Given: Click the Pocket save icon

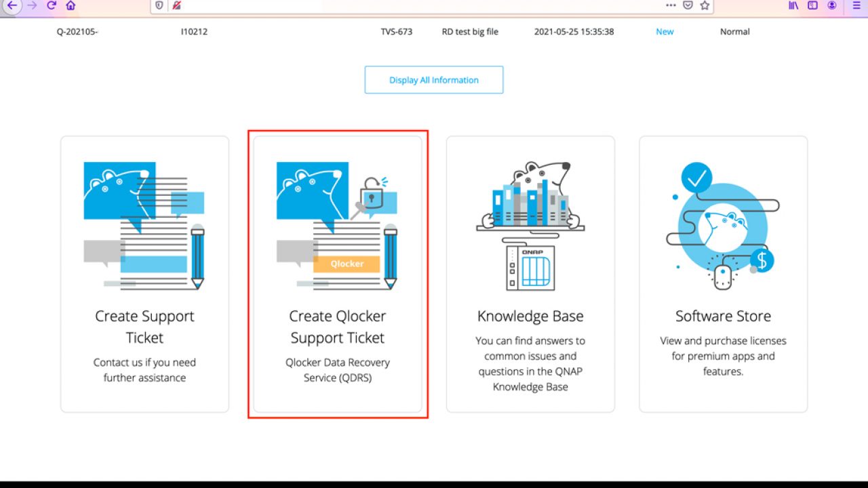Looking at the screenshot, I should click(x=688, y=5).
